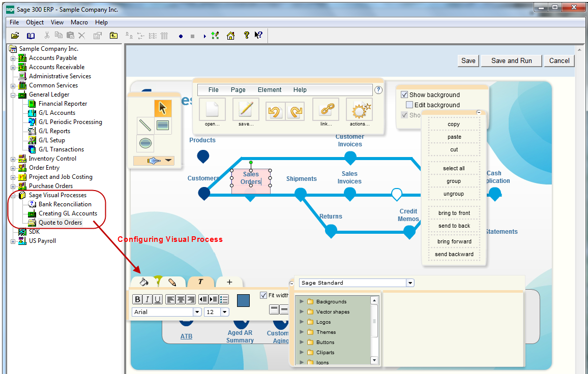This screenshot has height=374, width=588.
Task: Toggle Fit width checkbox
Action: (263, 295)
